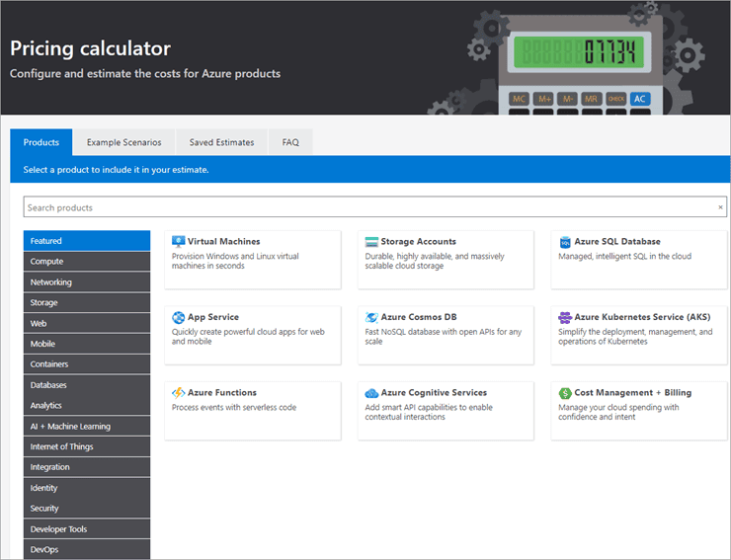Select the Containers category
Viewport: 731px width, 560px height.
87,364
